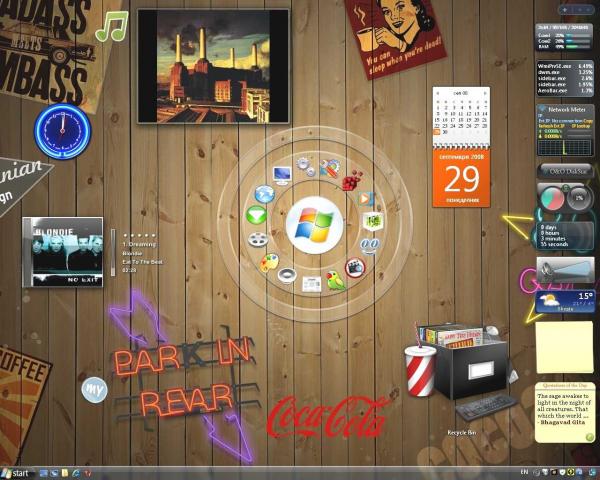Open the film reel icon in the circle dock
This screenshot has width=600, height=480.
[x=258, y=240]
